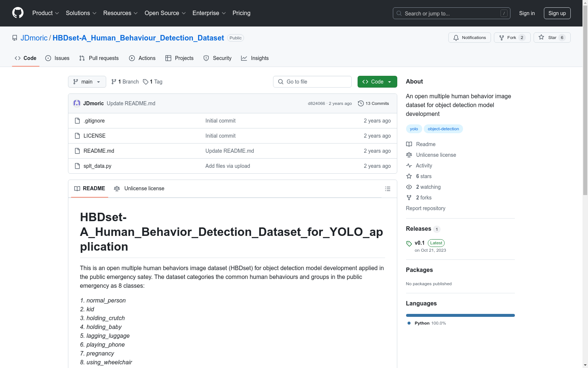Click the Search or jump to field
588x368 pixels.
click(452, 13)
